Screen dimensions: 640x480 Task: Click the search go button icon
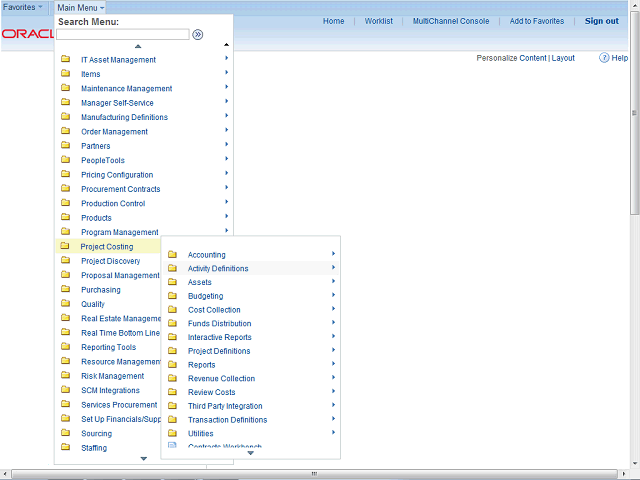198,34
